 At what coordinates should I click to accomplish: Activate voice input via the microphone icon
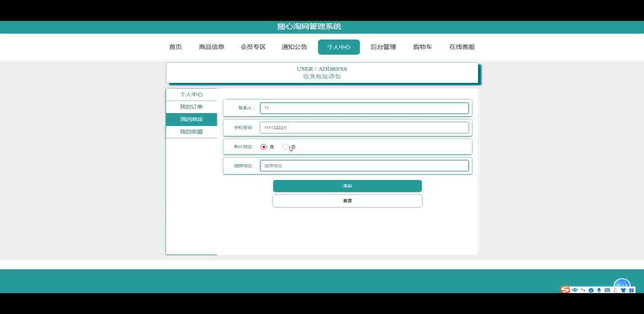pos(599,290)
